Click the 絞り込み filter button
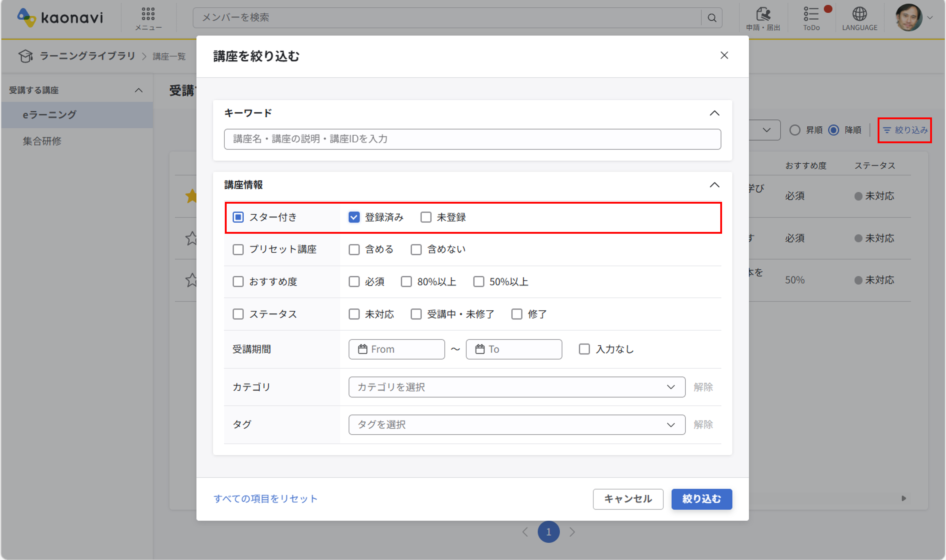This screenshot has width=946, height=560. point(905,130)
